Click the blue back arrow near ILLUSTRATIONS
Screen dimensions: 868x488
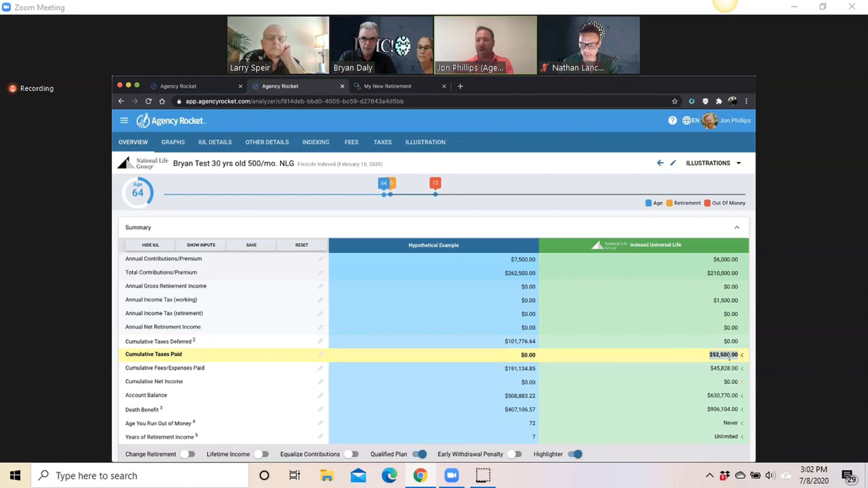pyautogui.click(x=660, y=163)
